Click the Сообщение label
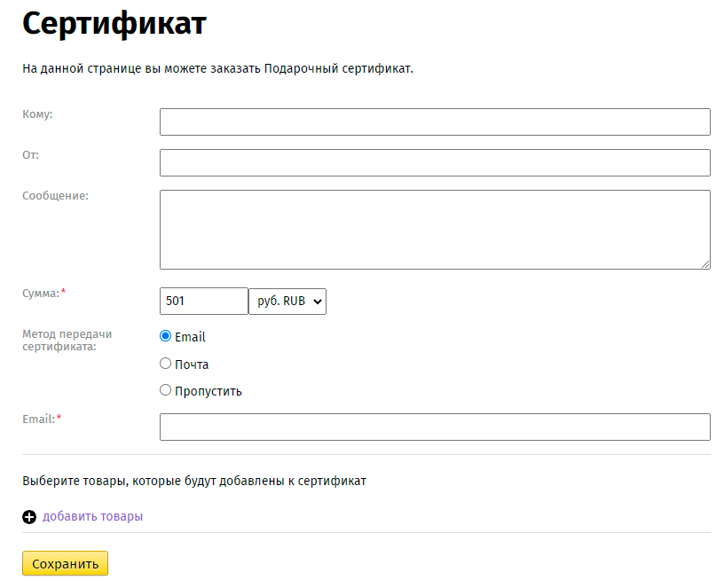This screenshot has height=588, width=724. (55, 196)
